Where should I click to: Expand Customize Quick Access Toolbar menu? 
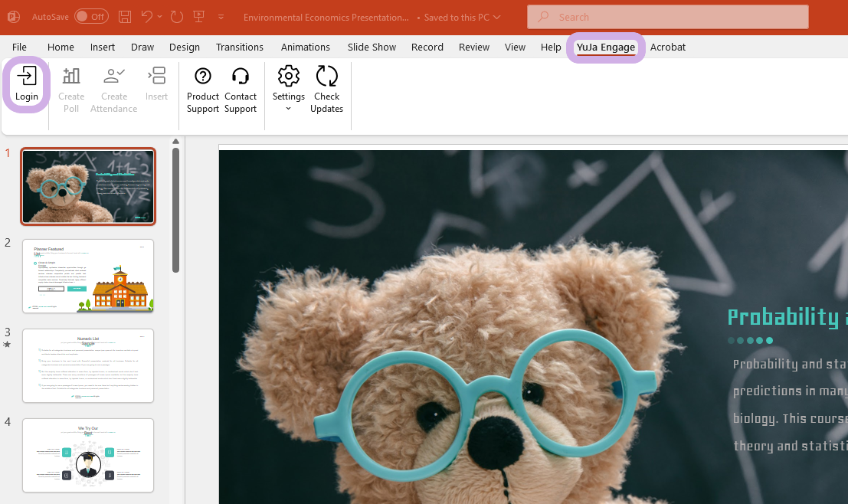[221, 17]
